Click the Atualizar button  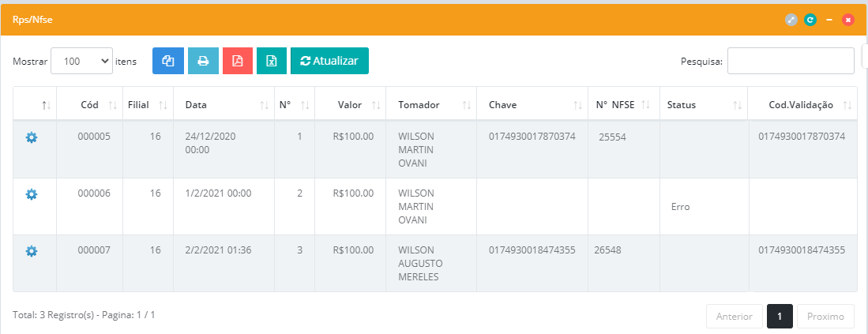point(329,61)
